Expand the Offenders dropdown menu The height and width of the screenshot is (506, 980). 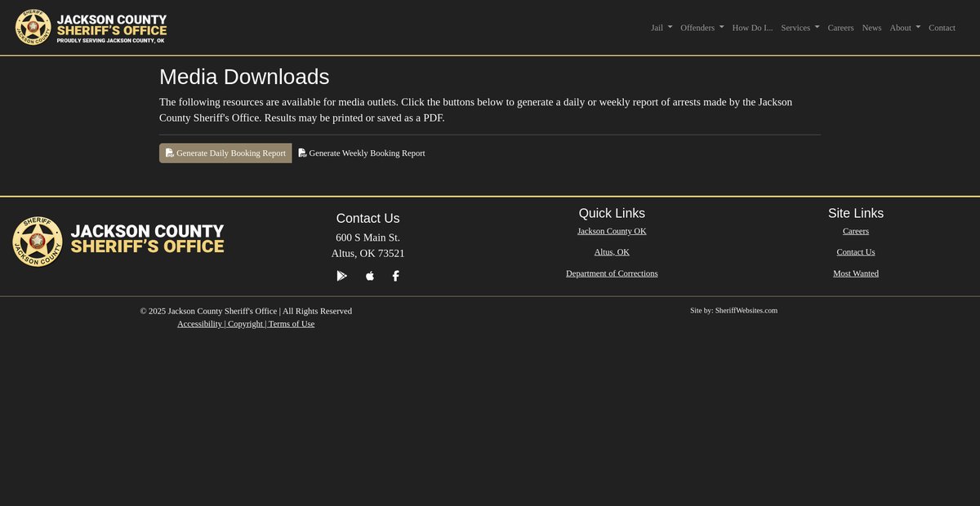pos(702,28)
